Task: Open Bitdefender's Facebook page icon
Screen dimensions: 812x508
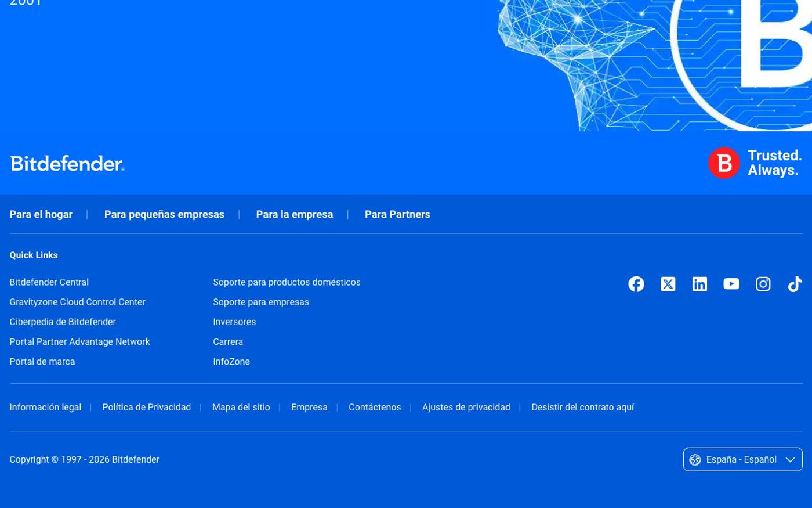Action: (x=636, y=284)
